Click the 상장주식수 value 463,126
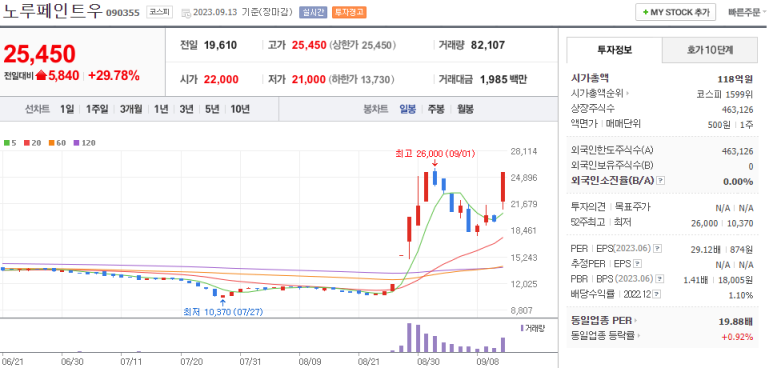773x368 pixels. [x=737, y=109]
